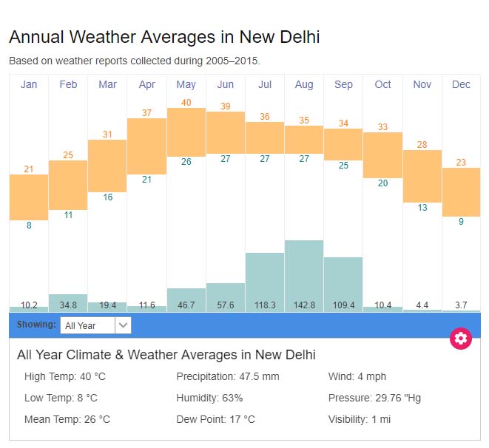
Task: Click the May temperature range bar
Action: coord(186,132)
